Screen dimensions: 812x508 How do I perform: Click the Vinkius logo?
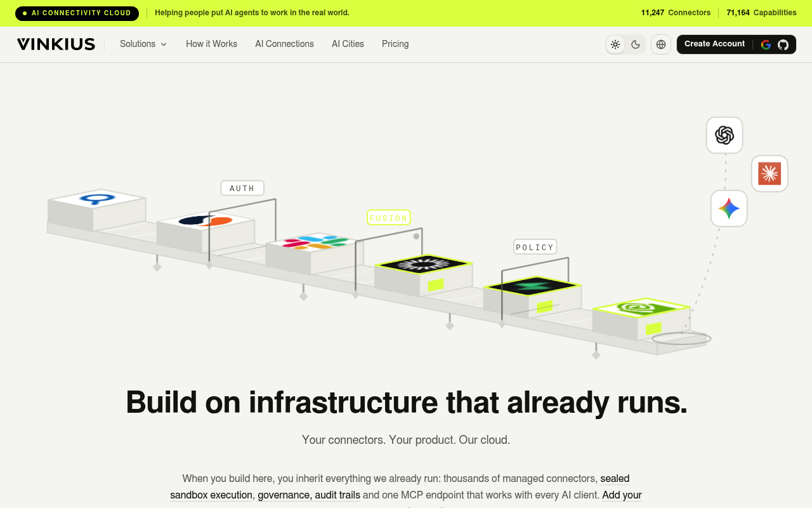point(56,44)
